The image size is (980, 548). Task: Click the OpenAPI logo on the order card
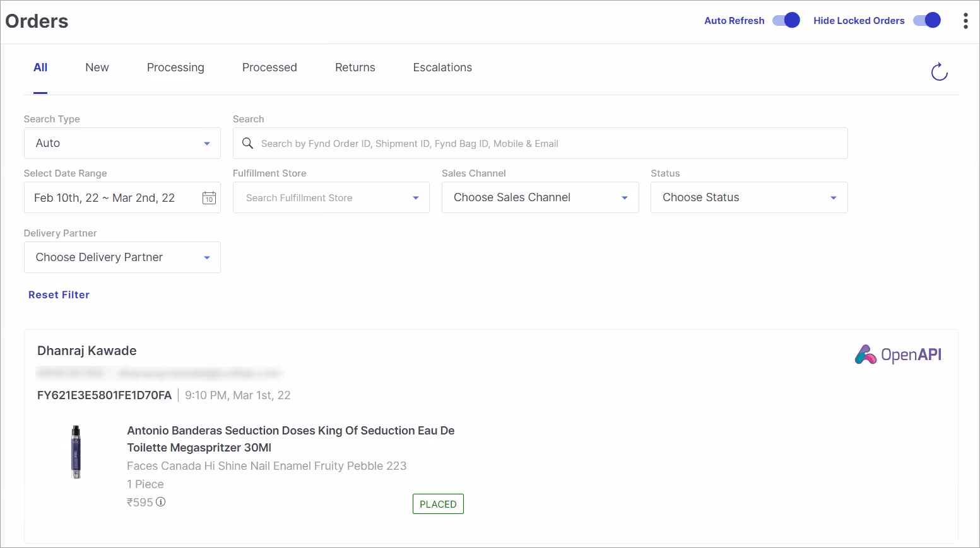click(897, 354)
